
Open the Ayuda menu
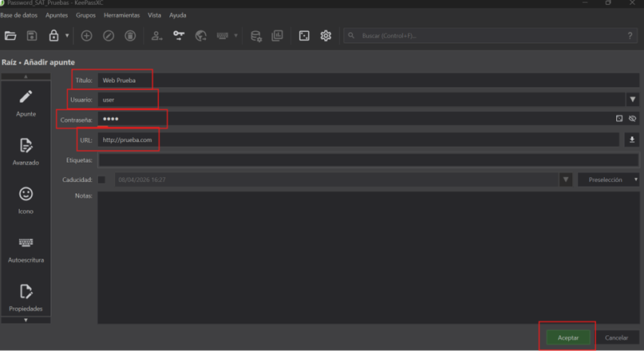tap(178, 15)
